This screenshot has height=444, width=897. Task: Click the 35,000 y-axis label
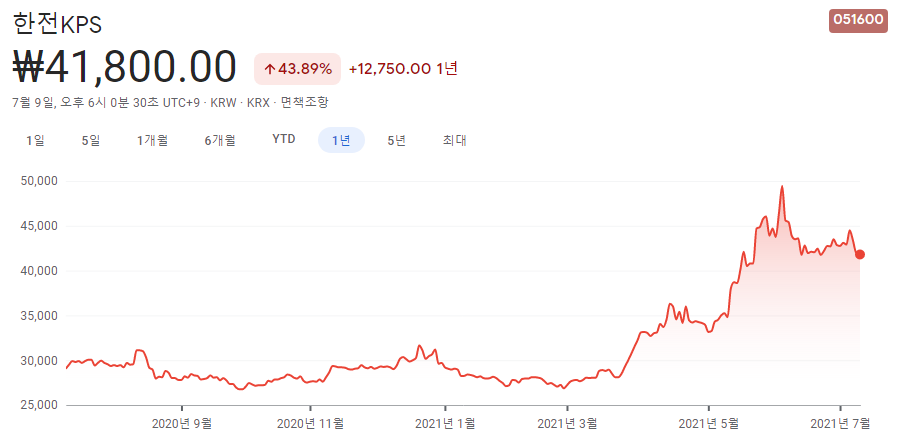click(x=39, y=316)
